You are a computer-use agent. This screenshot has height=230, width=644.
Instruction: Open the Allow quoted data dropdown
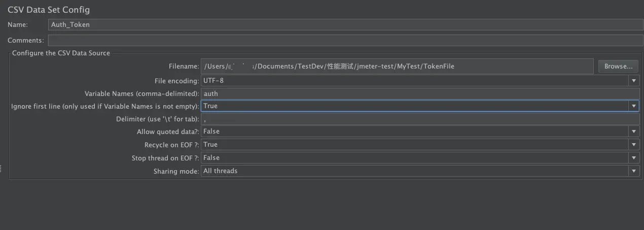pos(420,132)
